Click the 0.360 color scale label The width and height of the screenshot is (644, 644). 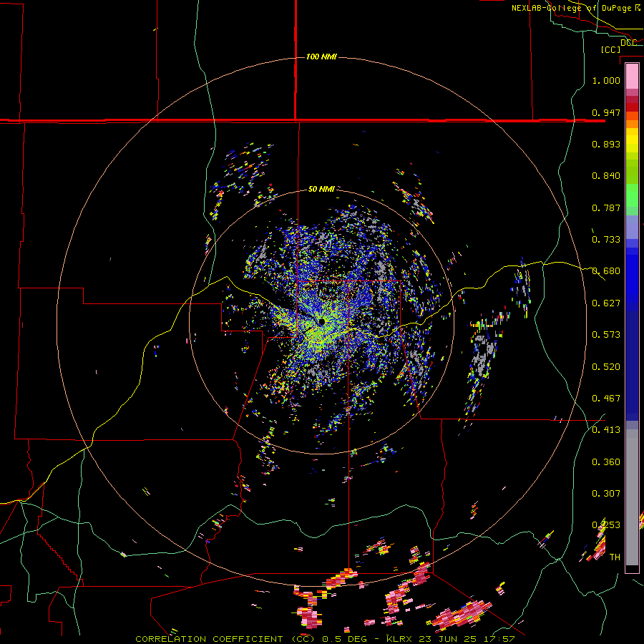606,462
